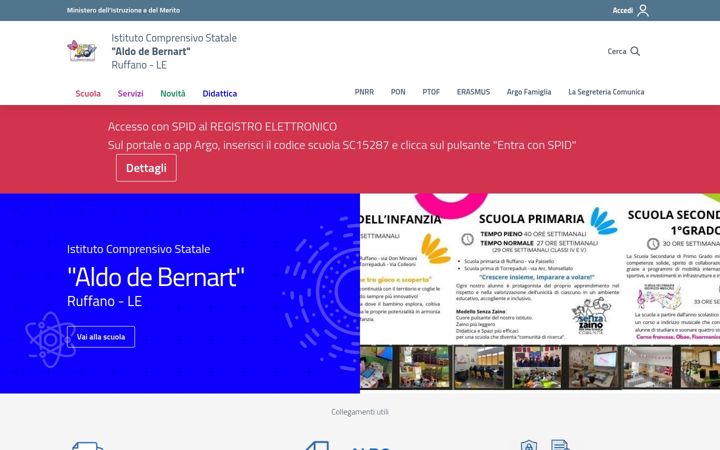Screen dimensions: 720x450
Task: Go to the PNRR page
Action: (364, 92)
